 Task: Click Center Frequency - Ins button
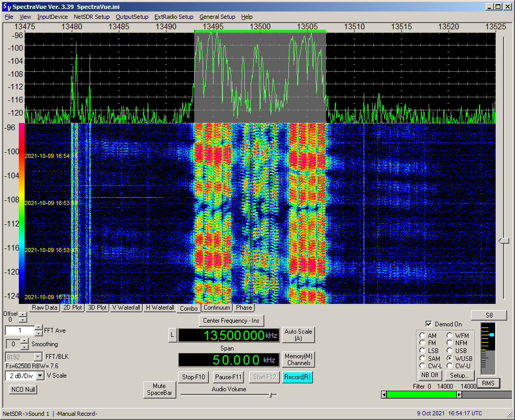(231, 321)
